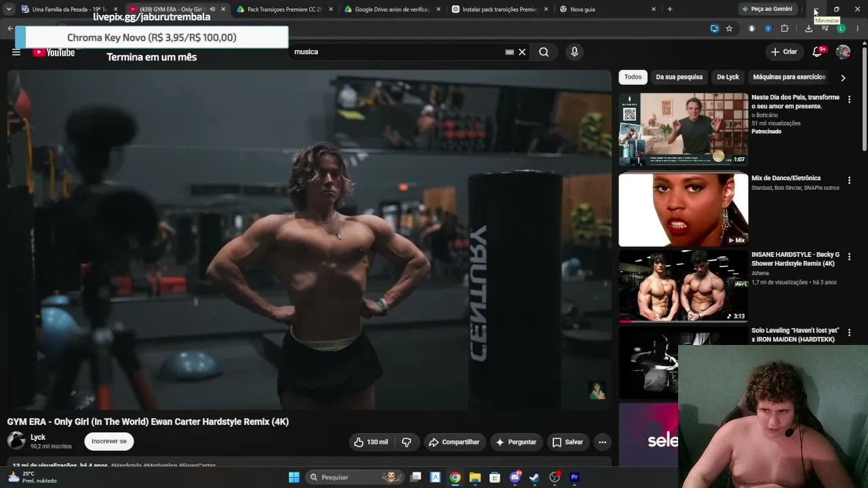Open a new browser tab
The width and height of the screenshot is (868, 488).
pyautogui.click(x=670, y=9)
